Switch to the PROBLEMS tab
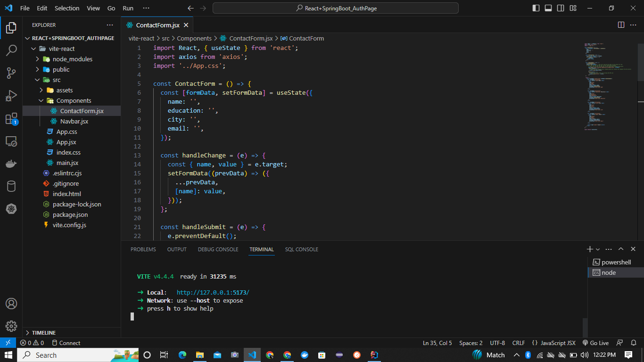The image size is (644, 362). click(143, 249)
